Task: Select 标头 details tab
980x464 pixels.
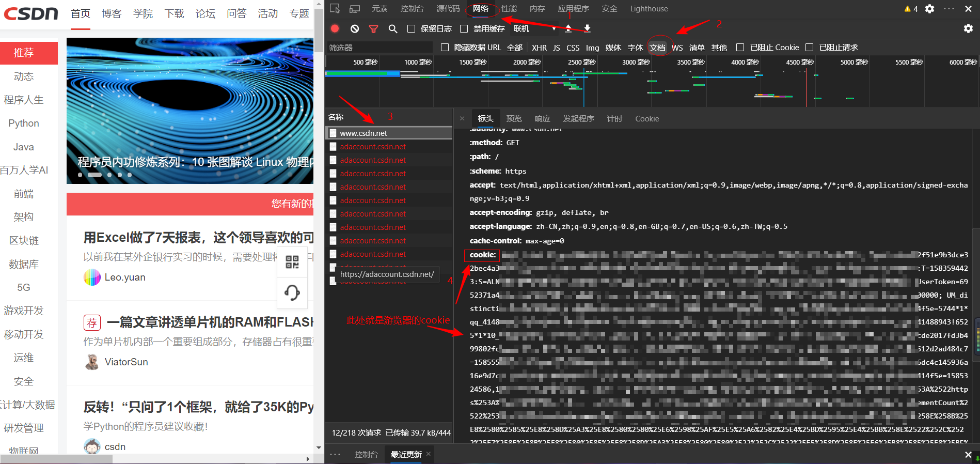Action: pyautogui.click(x=485, y=119)
